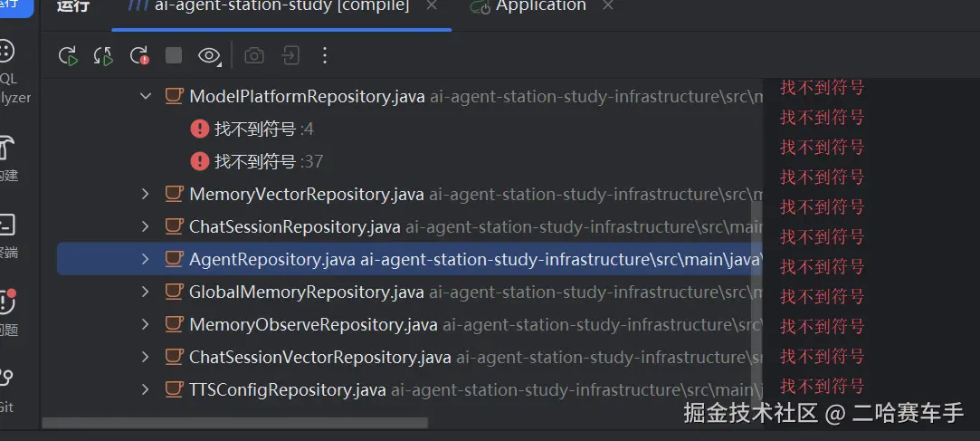Screen dimensions: 980x441
Task: Open the three-dot more options menu
Action: [324, 55]
